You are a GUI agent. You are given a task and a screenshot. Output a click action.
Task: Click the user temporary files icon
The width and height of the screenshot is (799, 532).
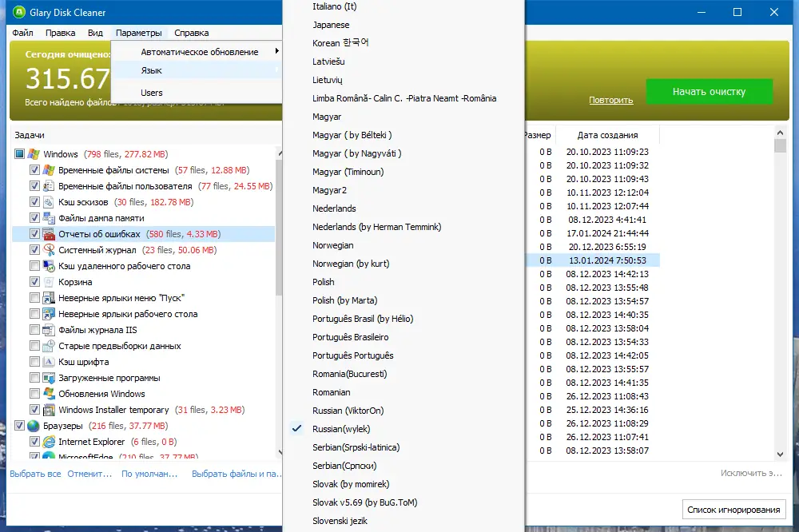coord(49,186)
